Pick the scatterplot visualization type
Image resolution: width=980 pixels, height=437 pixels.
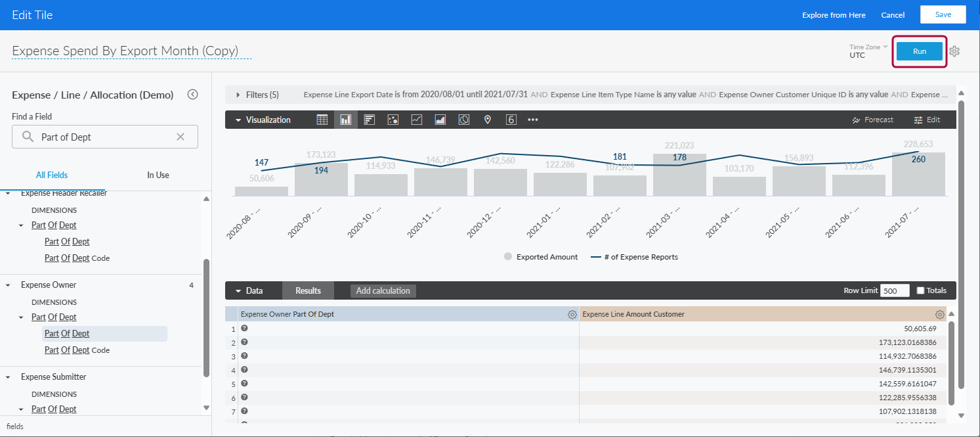(x=393, y=120)
